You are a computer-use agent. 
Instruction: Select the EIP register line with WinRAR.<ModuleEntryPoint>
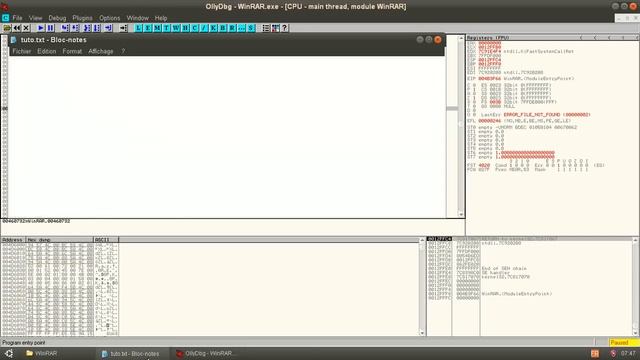click(521, 78)
